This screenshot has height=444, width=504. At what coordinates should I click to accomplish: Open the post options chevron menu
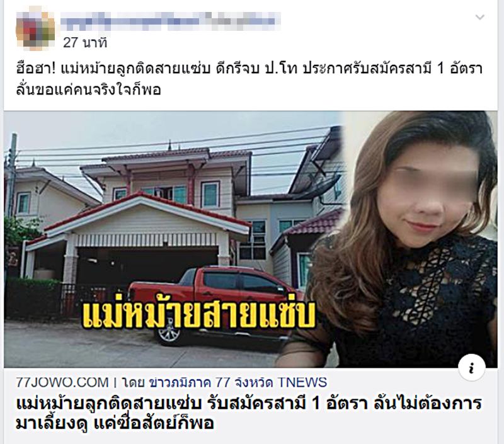coord(479,17)
